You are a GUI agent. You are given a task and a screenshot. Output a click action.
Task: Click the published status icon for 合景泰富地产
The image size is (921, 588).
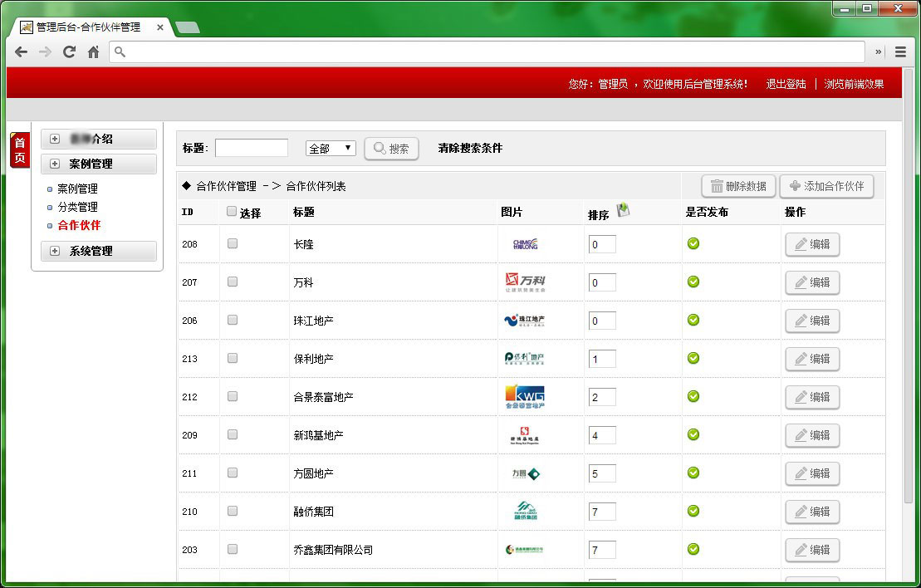pyautogui.click(x=693, y=396)
